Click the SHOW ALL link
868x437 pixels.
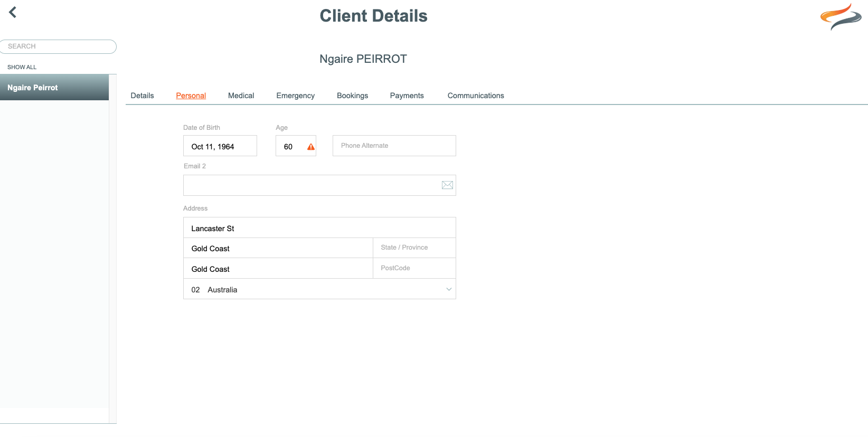click(22, 67)
